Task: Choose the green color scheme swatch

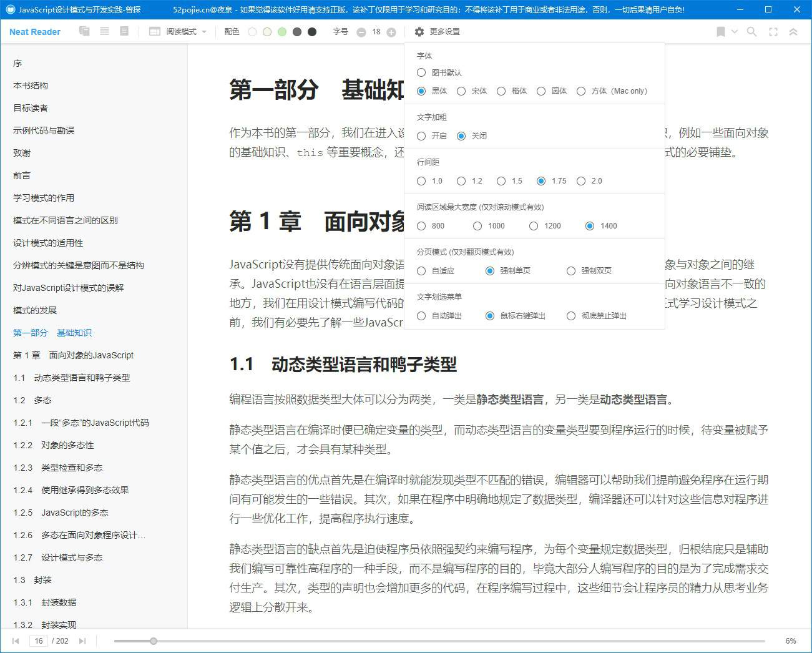Action: [x=282, y=32]
